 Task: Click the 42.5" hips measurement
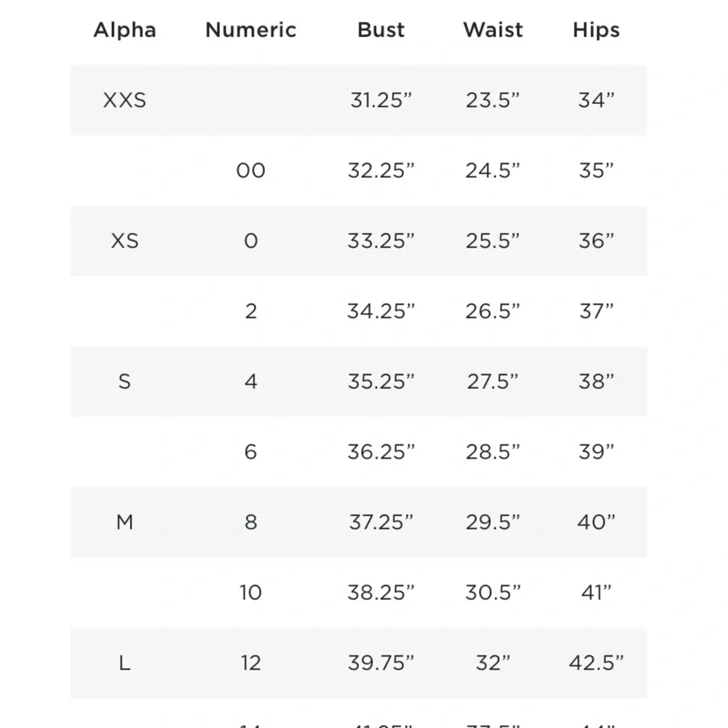click(596, 663)
